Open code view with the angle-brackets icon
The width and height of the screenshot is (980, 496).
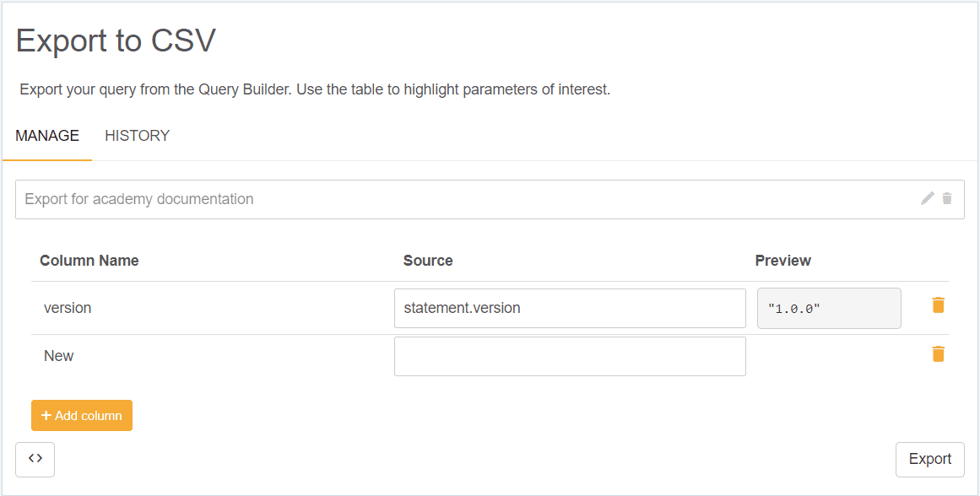35,459
